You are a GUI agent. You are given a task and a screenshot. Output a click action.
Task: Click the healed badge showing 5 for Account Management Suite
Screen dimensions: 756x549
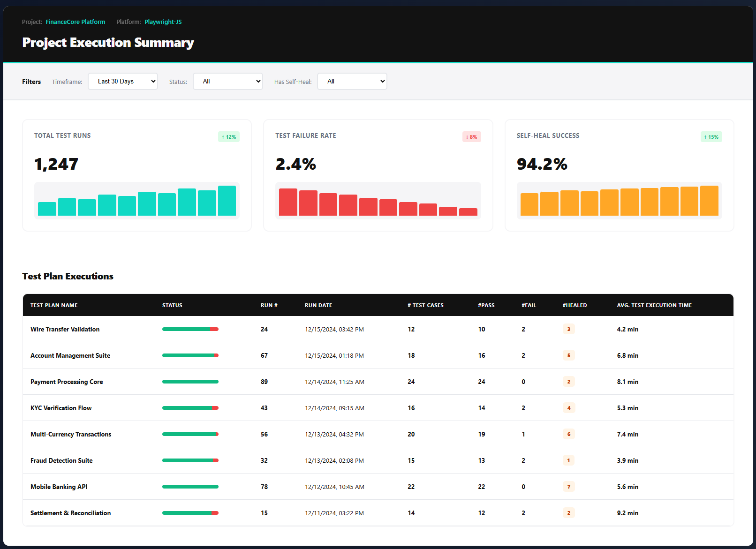569,355
